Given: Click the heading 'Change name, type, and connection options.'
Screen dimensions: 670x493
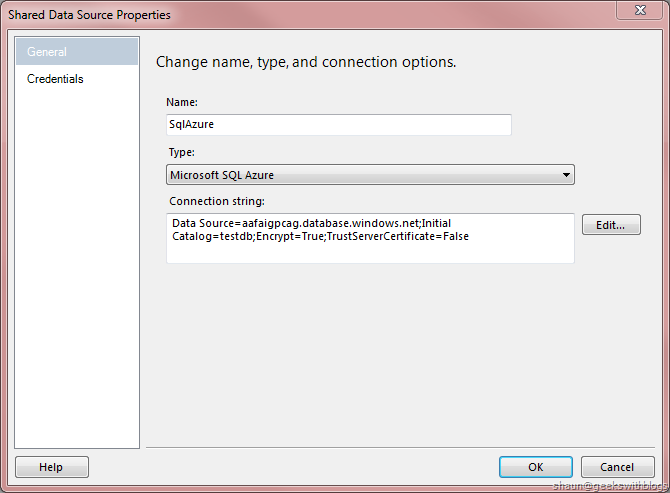Looking at the screenshot, I should (306, 62).
